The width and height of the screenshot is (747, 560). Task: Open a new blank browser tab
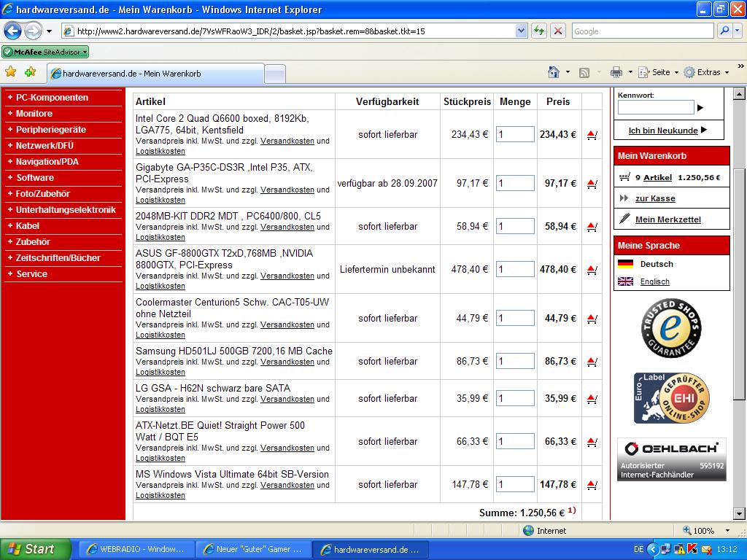coord(275,74)
